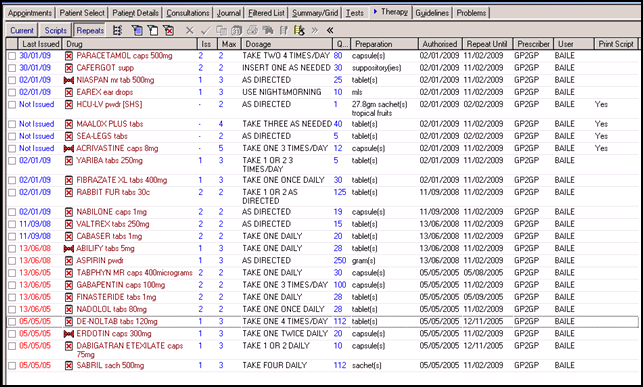Sort by the Repeat Until column header
The width and height of the screenshot is (643, 387).
coord(487,44)
